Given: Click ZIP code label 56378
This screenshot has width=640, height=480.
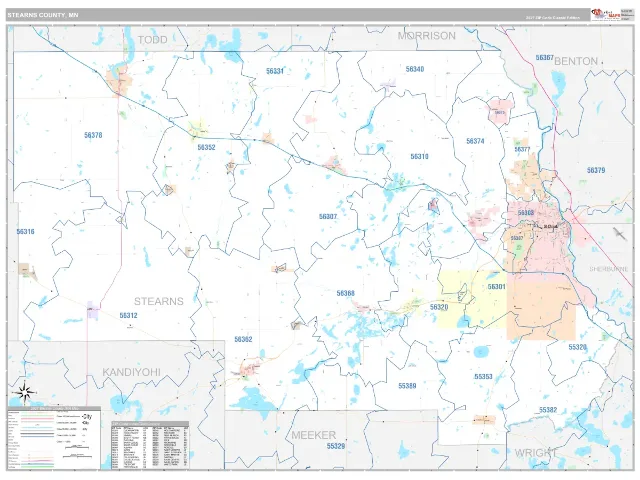Looking at the screenshot, I should pyautogui.click(x=93, y=135).
